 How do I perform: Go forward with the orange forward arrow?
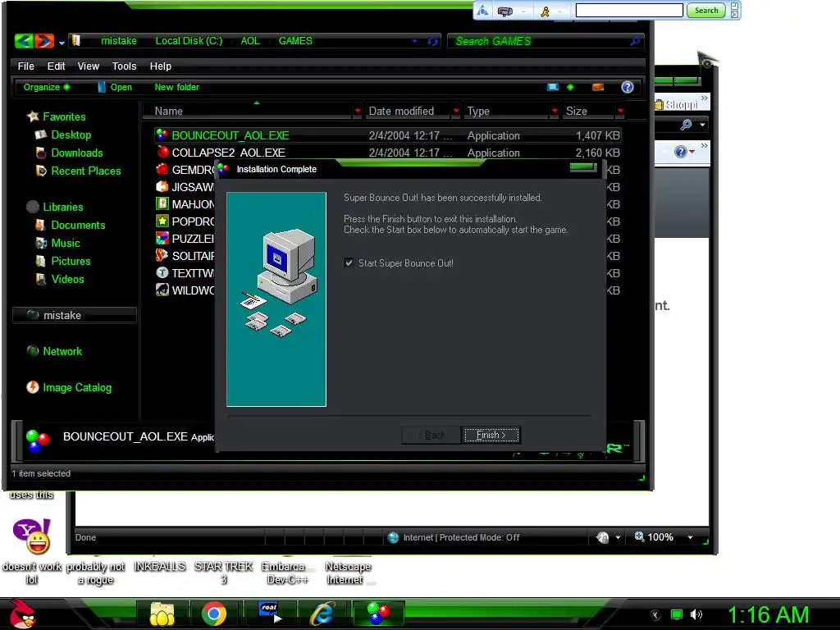click(44, 41)
